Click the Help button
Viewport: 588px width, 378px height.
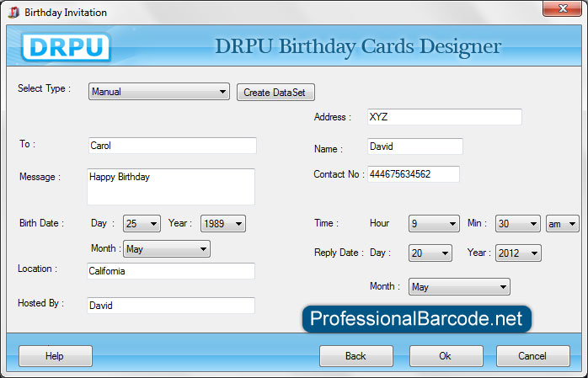pos(56,356)
